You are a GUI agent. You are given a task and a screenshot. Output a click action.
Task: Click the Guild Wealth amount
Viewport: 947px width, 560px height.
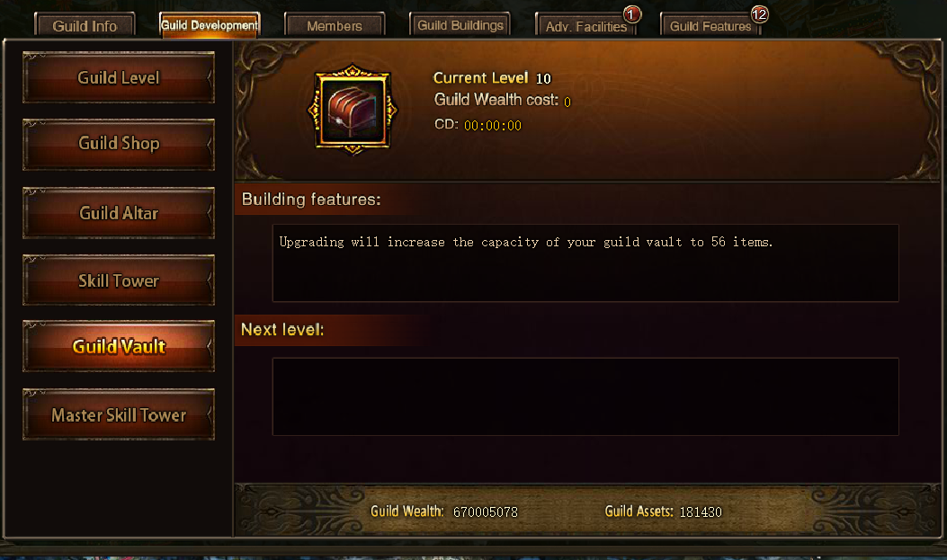click(485, 511)
